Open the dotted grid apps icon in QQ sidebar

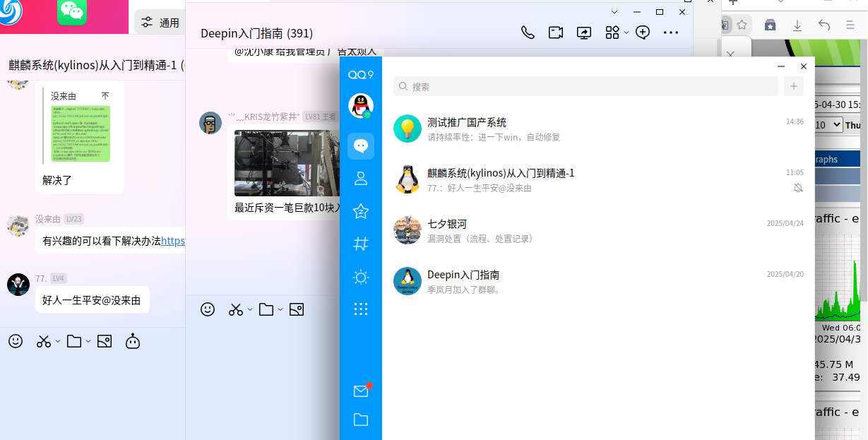coord(361,309)
